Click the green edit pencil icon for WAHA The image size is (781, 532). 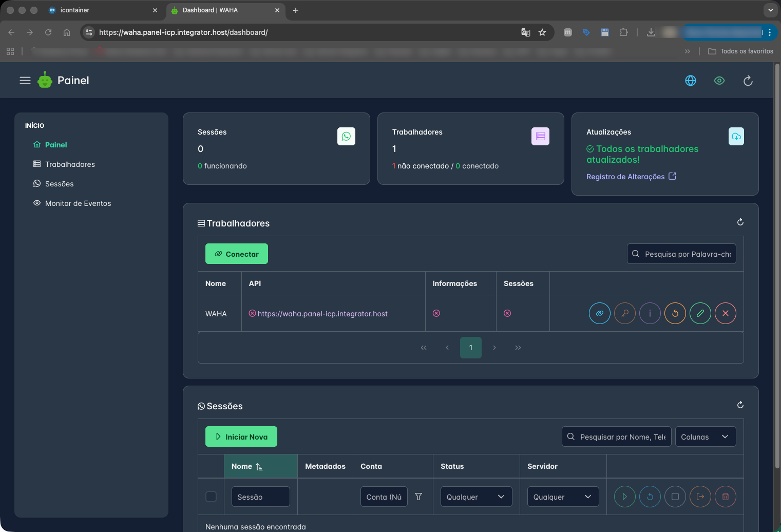click(700, 313)
